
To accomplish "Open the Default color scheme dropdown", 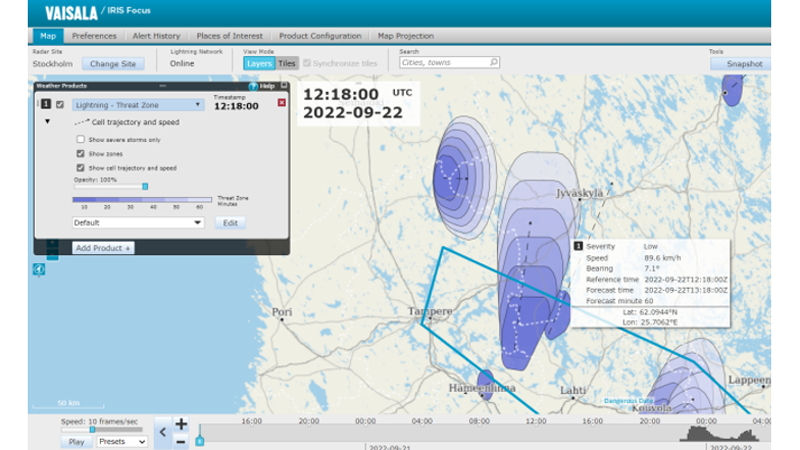I will tap(138, 223).
